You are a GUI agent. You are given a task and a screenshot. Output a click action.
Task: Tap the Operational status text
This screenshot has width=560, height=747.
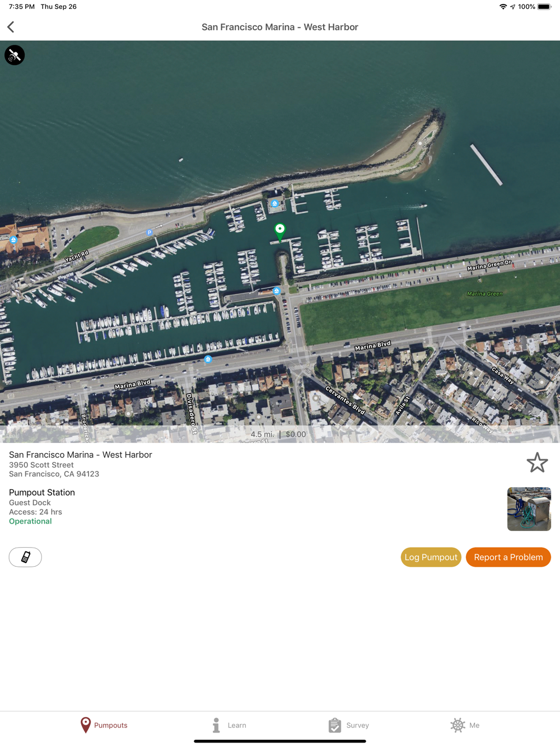[x=30, y=521]
